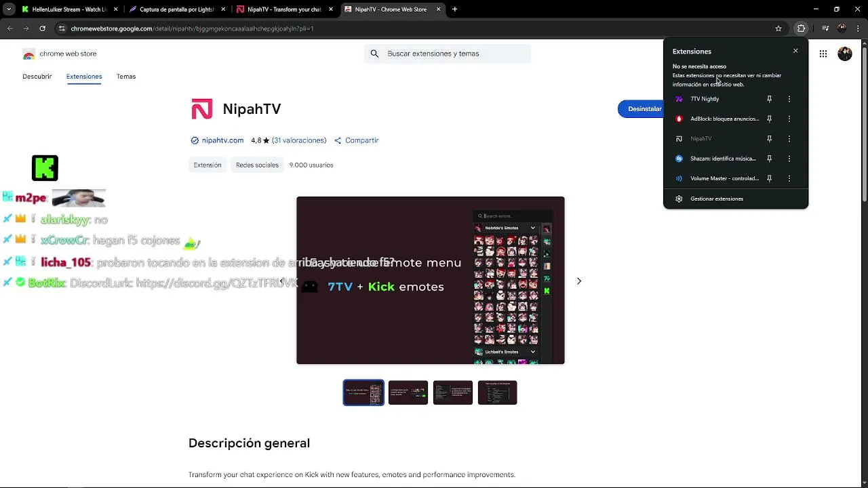This screenshot has width=868, height=488.
Task: Open a new browser tab
Action: pos(454,9)
